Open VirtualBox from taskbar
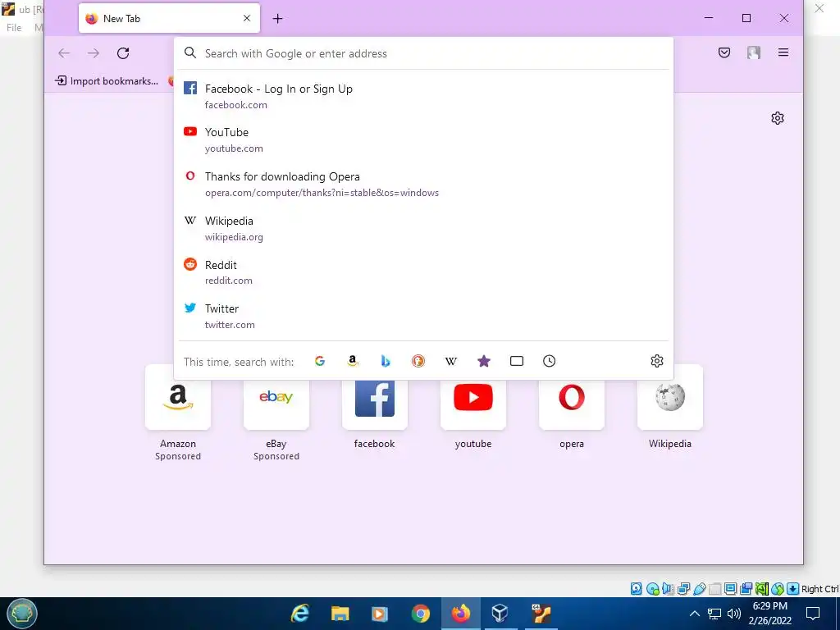 (500, 613)
